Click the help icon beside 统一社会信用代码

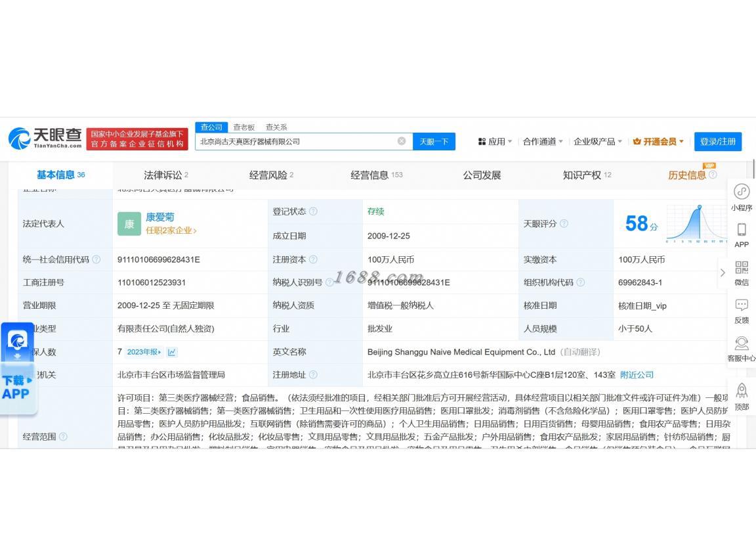click(96, 259)
